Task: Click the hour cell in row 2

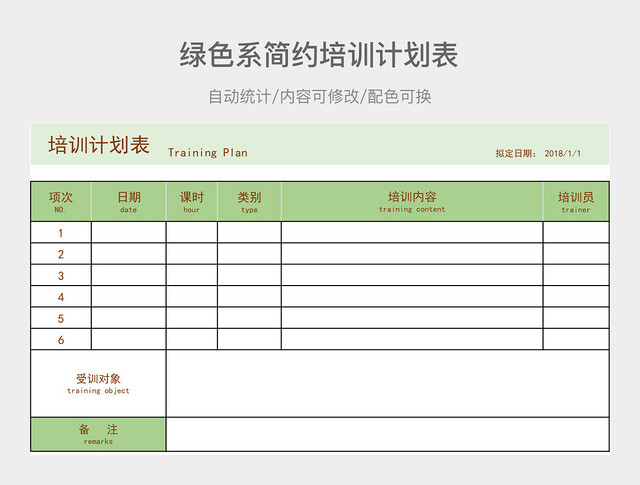Action: (x=191, y=254)
